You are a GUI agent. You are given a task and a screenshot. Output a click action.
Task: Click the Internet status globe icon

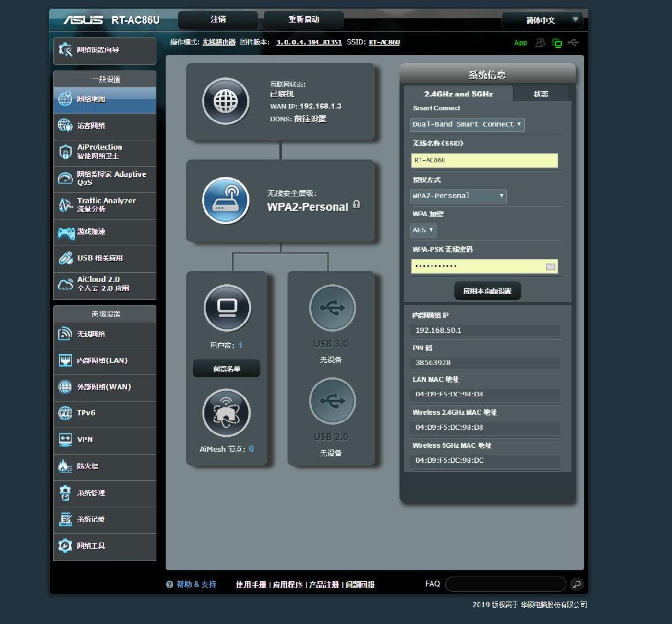tap(226, 102)
